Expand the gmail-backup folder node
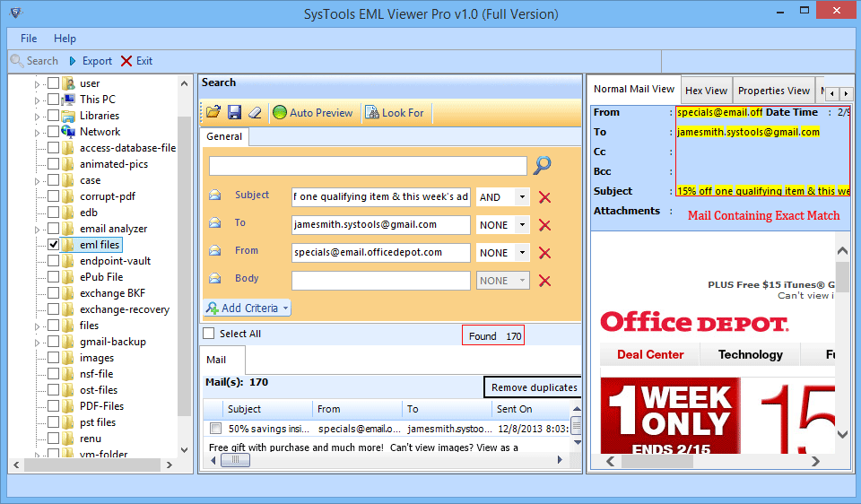Image resolution: width=861 pixels, height=504 pixels. (x=38, y=343)
